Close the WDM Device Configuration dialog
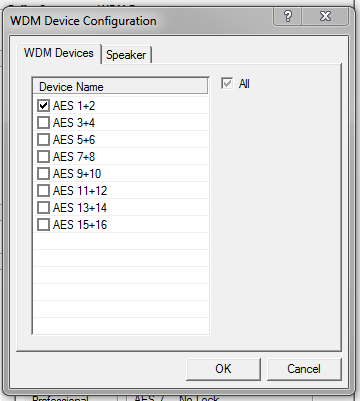 pos(325,16)
